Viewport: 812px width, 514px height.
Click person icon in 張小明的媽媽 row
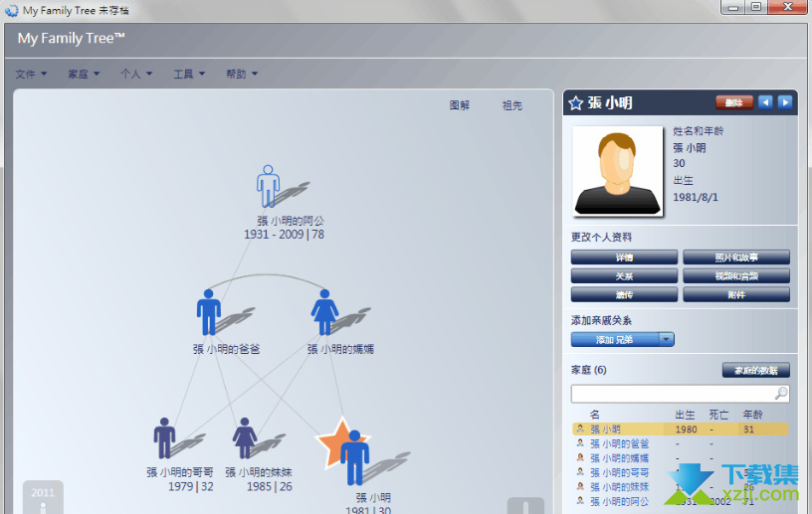tap(580, 457)
